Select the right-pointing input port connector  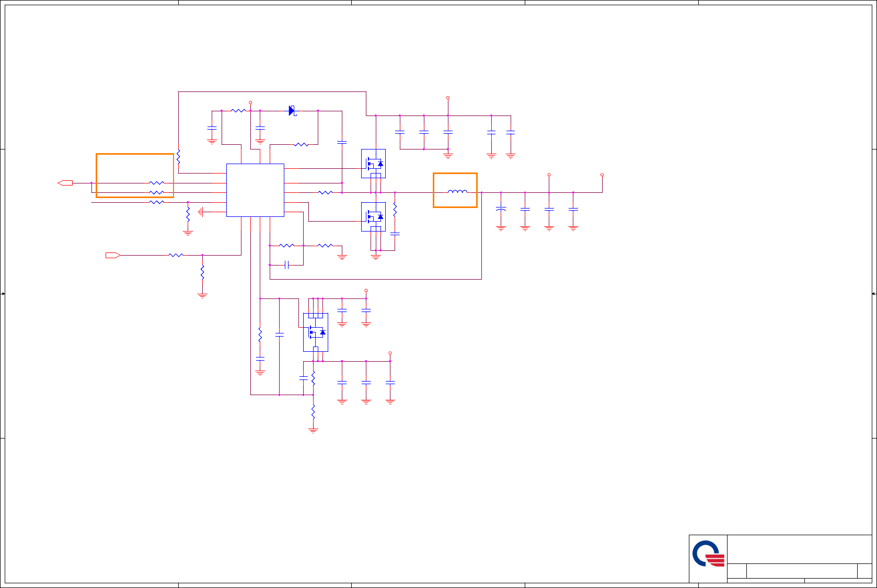tap(113, 255)
